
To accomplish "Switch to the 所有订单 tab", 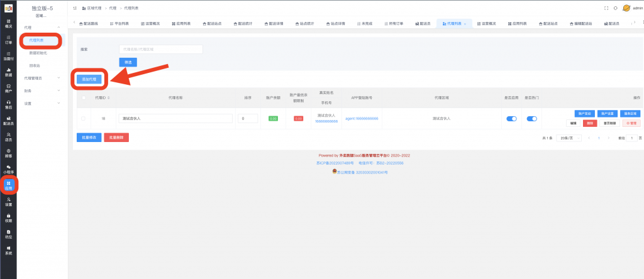I will pyautogui.click(x=394, y=24).
